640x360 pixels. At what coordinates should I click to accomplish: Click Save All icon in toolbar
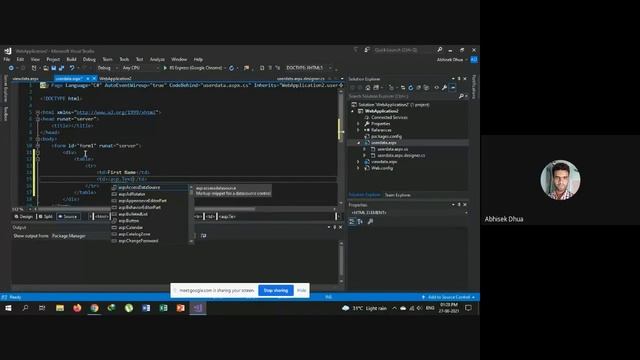[61, 68]
